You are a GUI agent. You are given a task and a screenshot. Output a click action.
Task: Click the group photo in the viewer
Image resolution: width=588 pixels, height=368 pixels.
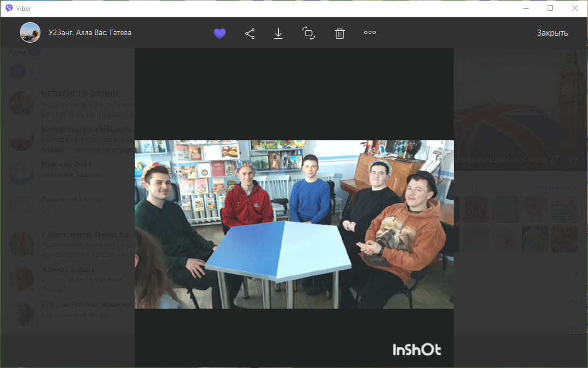[x=294, y=224]
